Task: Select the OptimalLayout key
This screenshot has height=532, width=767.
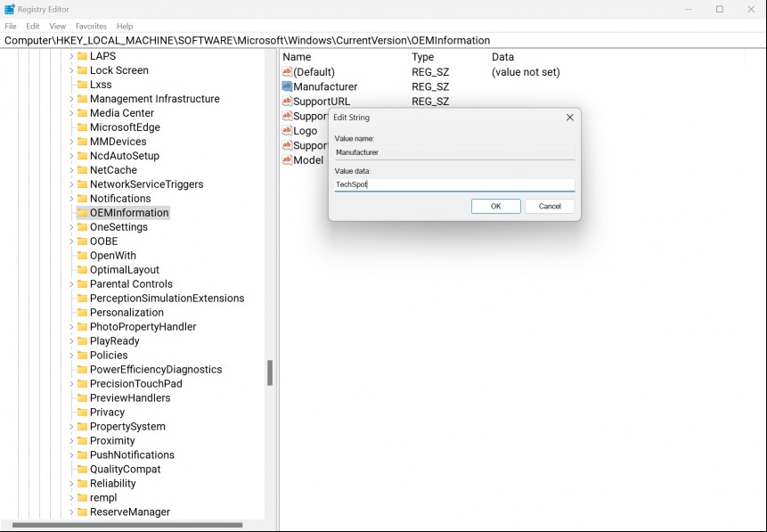Action: pyautogui.click(x=124, y=270)
